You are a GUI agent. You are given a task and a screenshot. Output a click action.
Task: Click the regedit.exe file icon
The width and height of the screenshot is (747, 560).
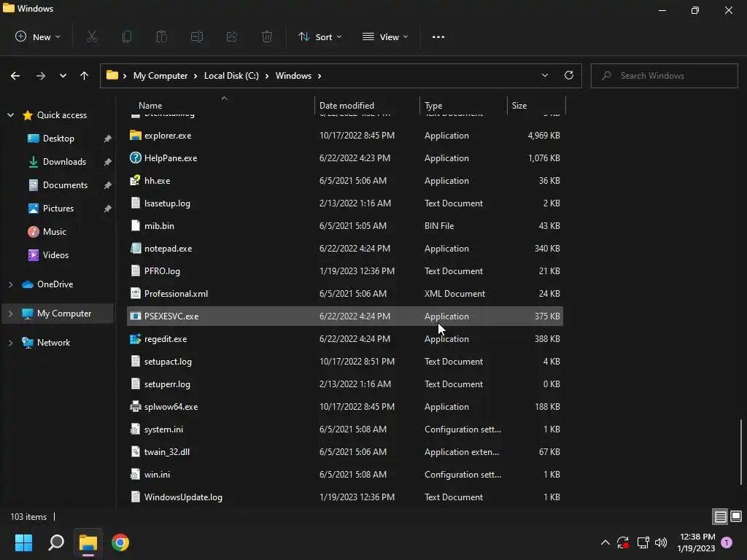tap(136, 338)
